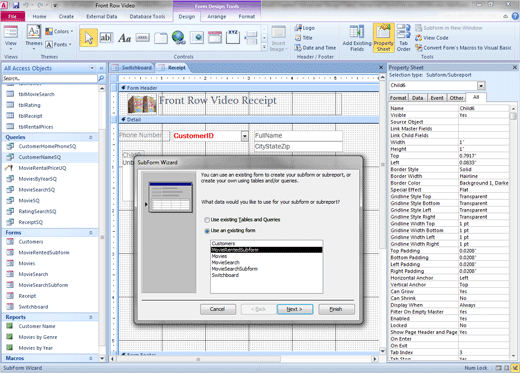This screenshot has width=520, height=373.
Task: Open the Event tab in Property Sheet
Action: coord(437,98)
